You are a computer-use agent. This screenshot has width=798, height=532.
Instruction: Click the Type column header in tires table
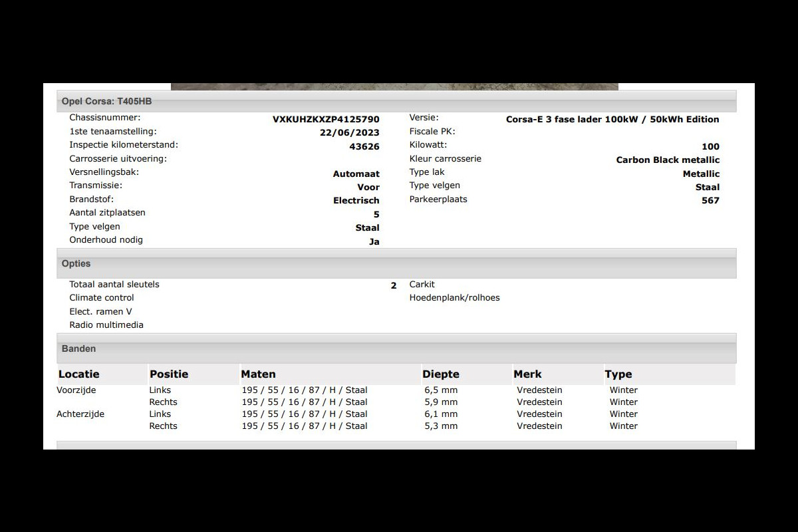[x=618, y=374]
